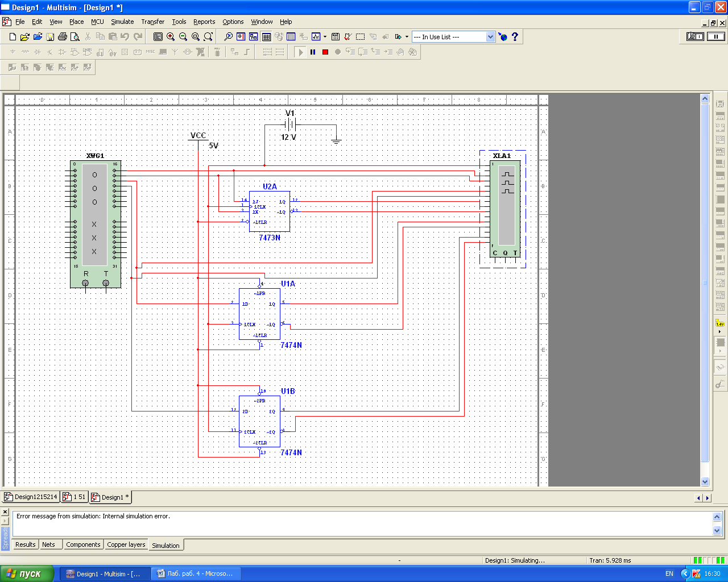This screenshot has height=582, width=728.
Task: Open print preview
Action: click(x=75, y=36)
